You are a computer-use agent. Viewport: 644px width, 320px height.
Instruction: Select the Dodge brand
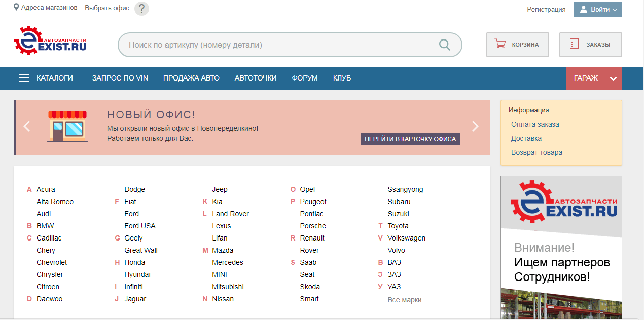(135, 189)
